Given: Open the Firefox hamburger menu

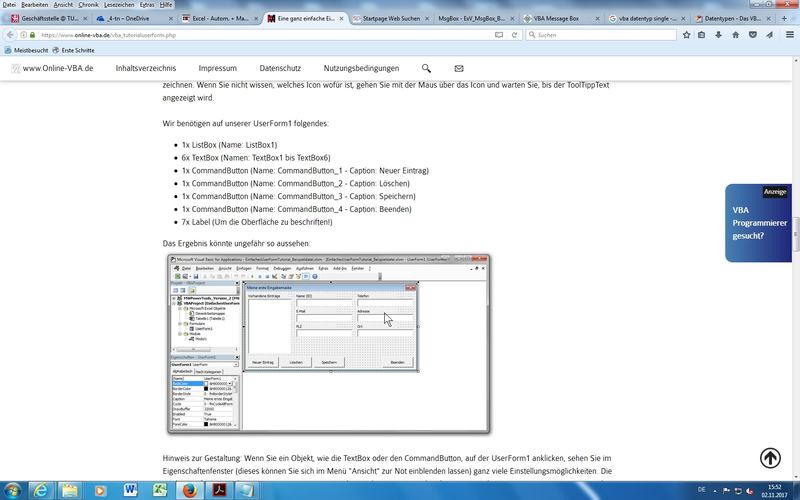Looking at the screenshot, I should click(789, 35).
